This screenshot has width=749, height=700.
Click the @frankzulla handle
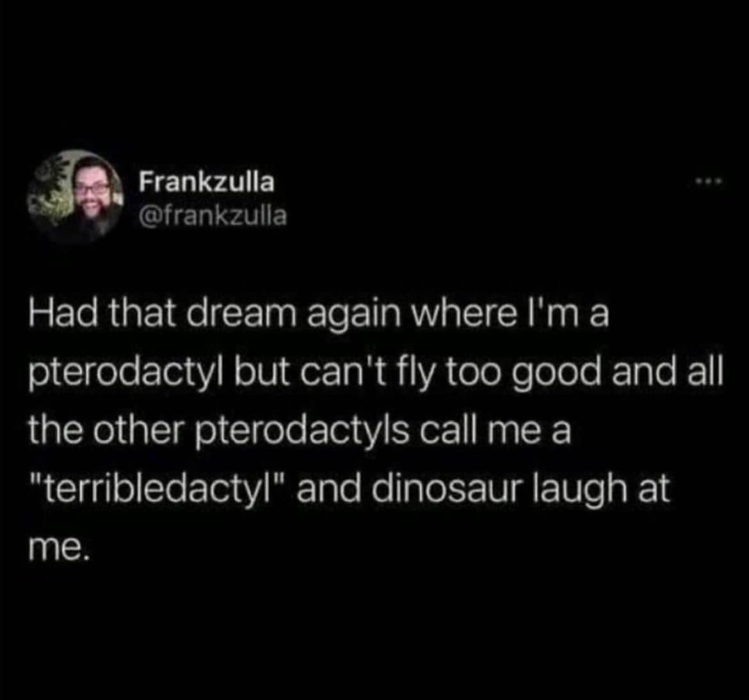click(213, 216)
